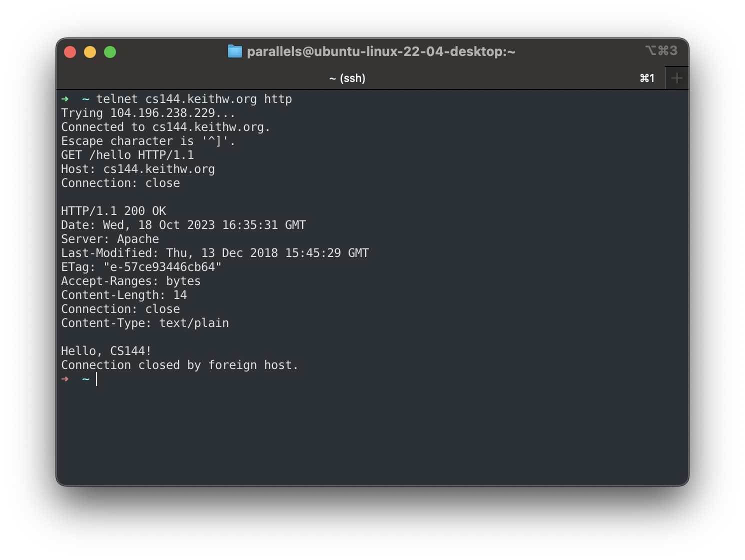Click the red arrow on the last prompt
Viewport: 745px width, 560px height.
click(65, 379)
